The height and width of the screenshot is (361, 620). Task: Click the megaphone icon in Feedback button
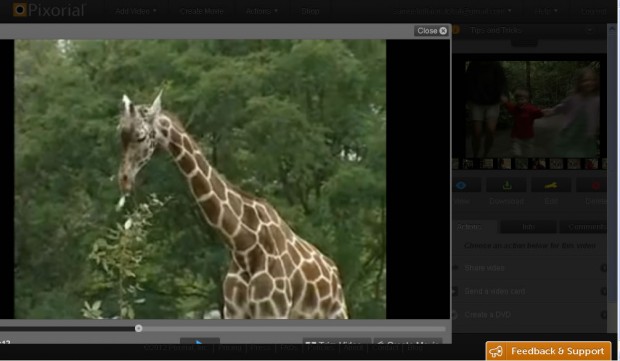[496, 351]
